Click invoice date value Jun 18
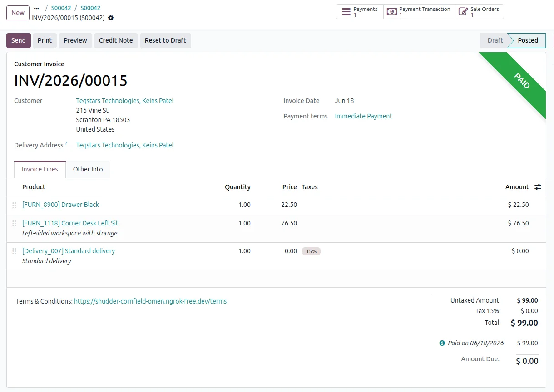The image size is (554, 392). [x=344, y=101]
